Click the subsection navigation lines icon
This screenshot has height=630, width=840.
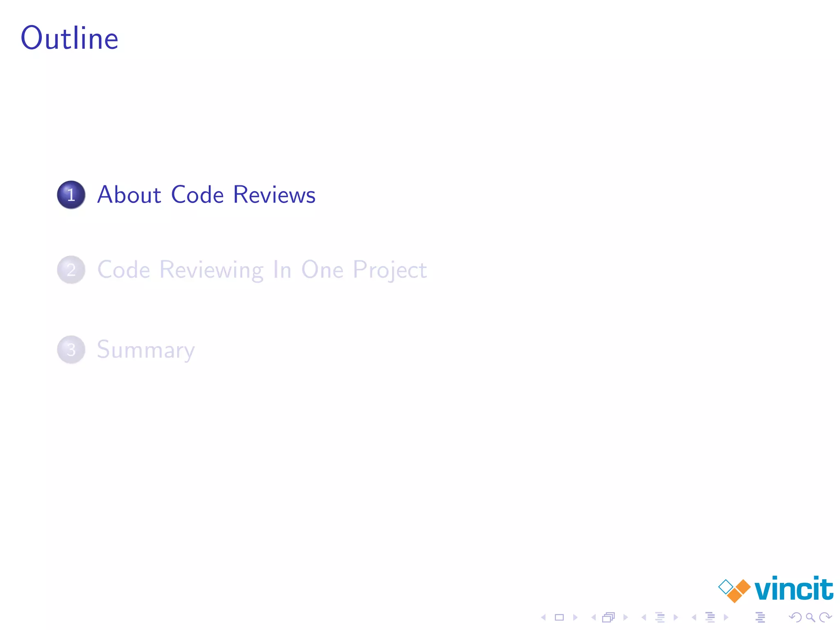(x=660, y=617)
